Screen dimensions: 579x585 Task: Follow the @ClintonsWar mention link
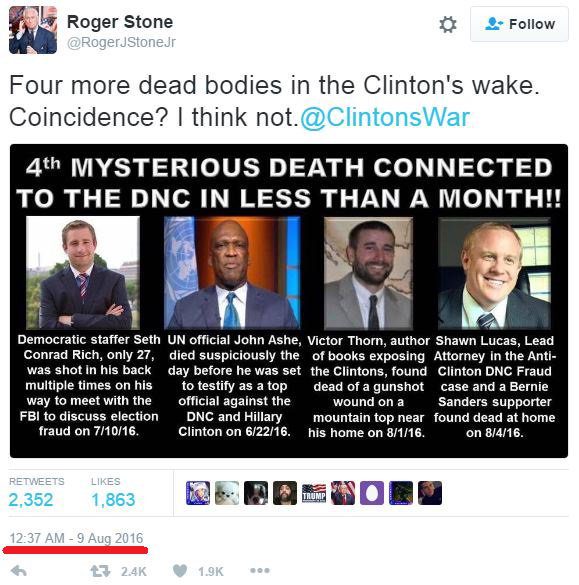(385, 118)
